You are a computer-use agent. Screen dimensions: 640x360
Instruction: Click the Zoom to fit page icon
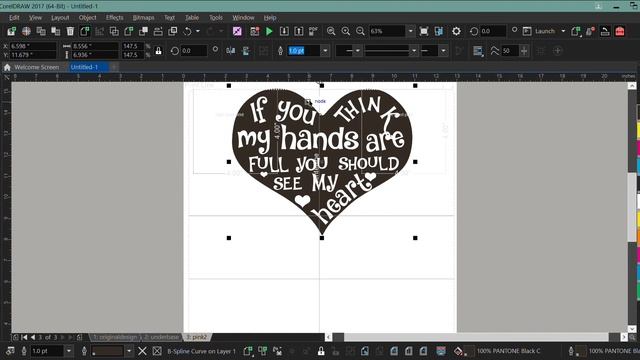pyautogui.click(x=424, y=31)
